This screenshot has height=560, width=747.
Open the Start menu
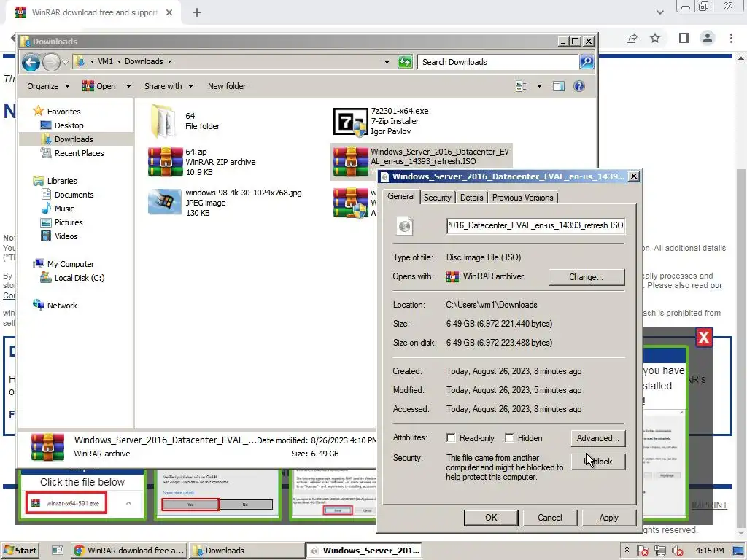(x=20, y=551)
